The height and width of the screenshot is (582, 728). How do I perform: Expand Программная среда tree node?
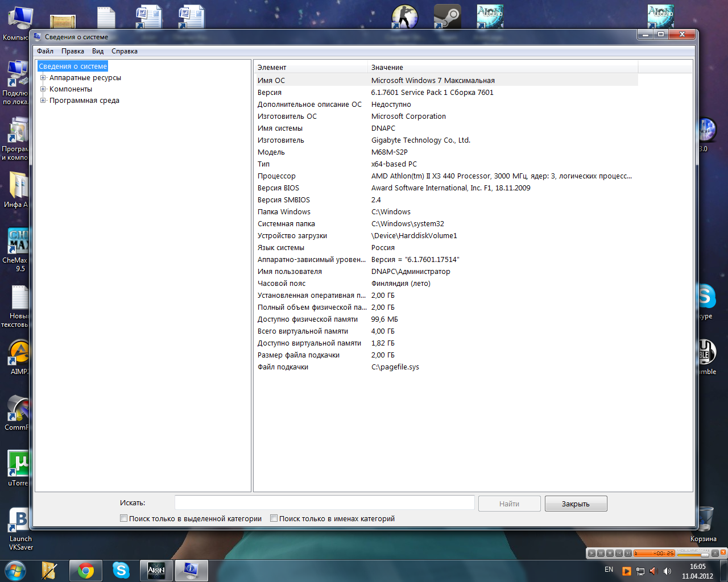point(43,101)
